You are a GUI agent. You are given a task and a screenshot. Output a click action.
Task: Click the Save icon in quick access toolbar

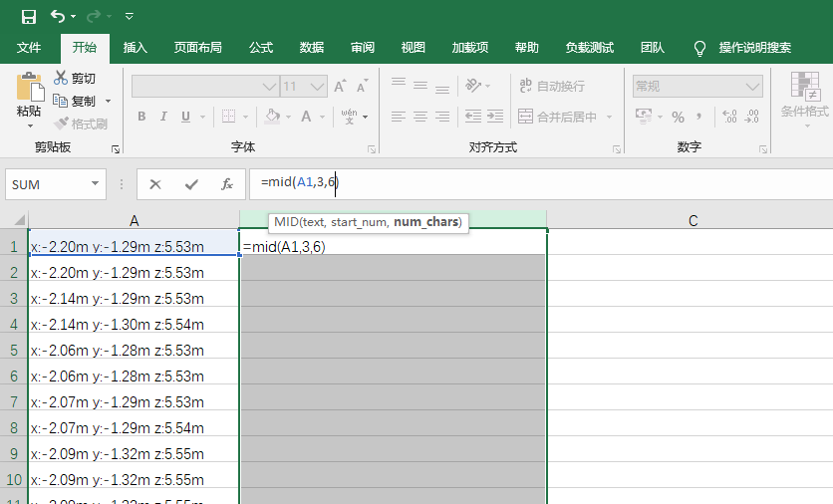click(x=29, y=17)
